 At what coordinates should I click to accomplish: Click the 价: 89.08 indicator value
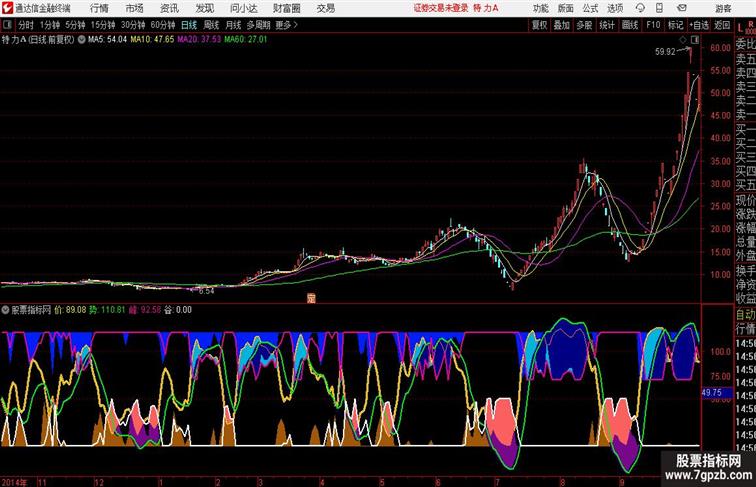70,310
